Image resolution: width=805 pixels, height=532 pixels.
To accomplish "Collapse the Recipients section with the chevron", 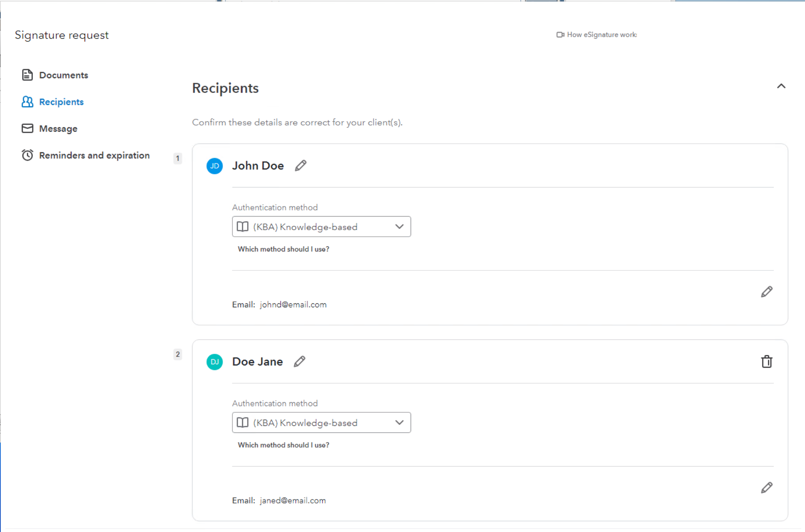I will 781,86.
